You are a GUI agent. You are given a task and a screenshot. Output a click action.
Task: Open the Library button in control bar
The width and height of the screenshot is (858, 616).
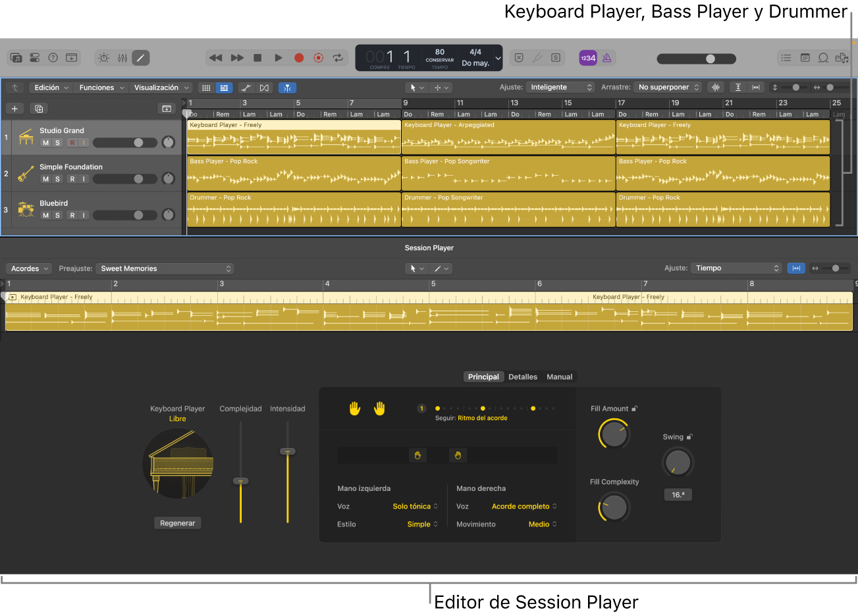pos(16,58)
